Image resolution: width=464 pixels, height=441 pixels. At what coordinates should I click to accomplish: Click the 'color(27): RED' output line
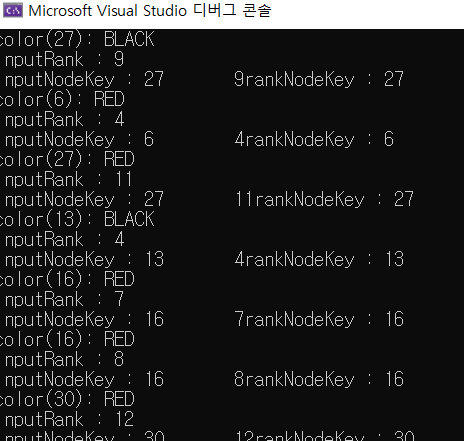(67, 159)
